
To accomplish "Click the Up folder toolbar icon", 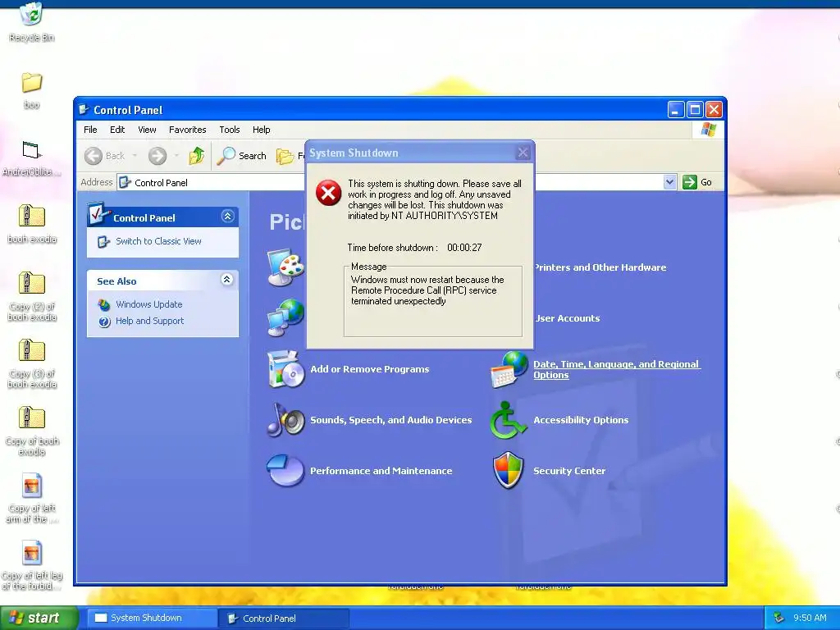I will point(197,156).
